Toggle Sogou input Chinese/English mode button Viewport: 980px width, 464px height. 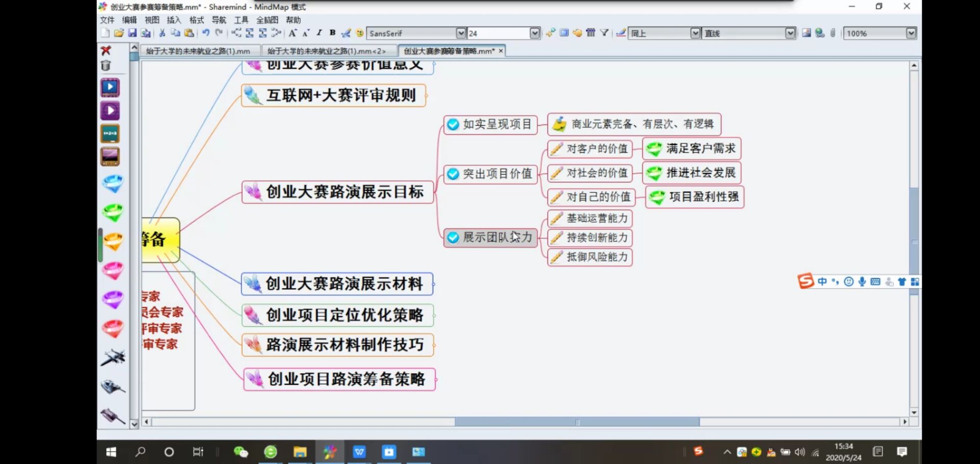pos(822,282)
